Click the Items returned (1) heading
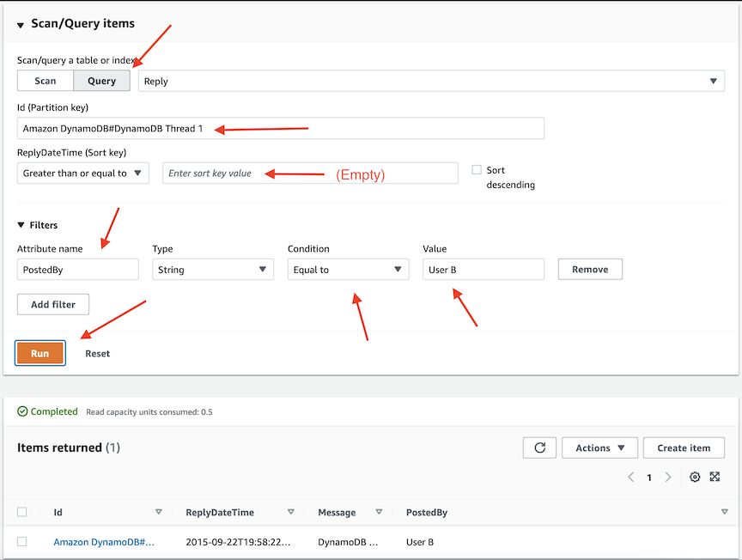This screenshot has width=742, height=560. pos(69,447)
